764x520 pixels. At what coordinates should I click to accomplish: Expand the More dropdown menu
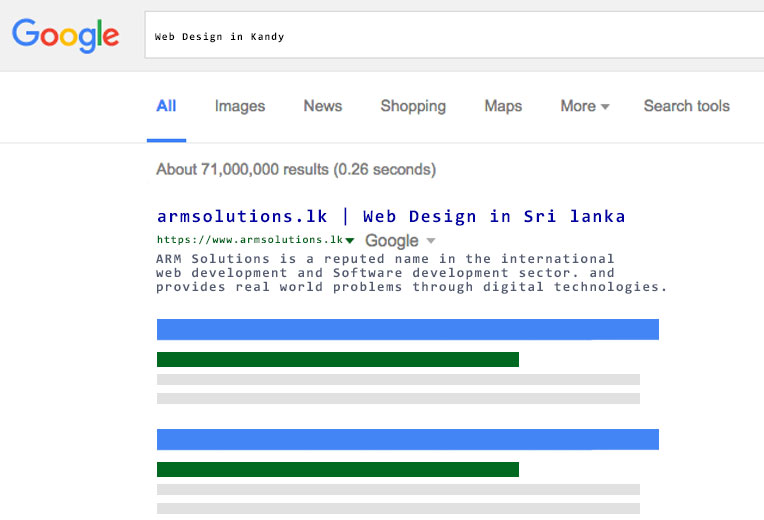585,106
